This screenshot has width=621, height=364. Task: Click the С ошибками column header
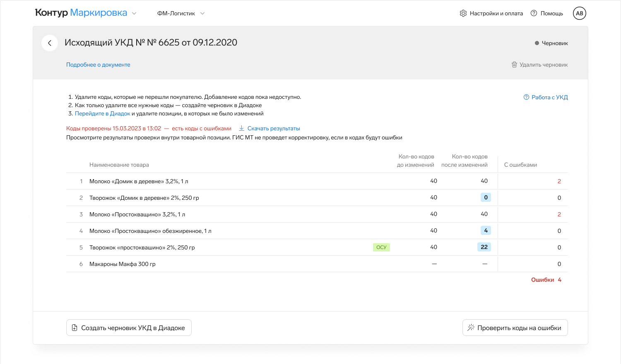point(520,165)
